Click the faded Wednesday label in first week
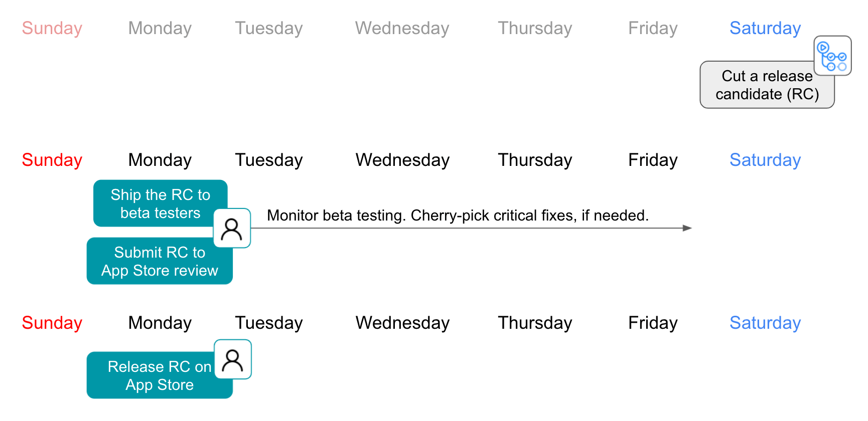Viewport: 868px width, 421px height. coord(402,28)
